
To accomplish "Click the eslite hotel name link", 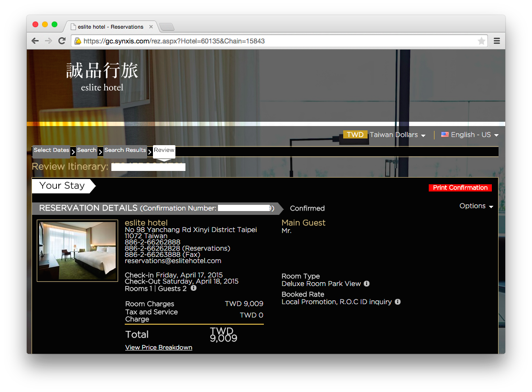I will pos(146,222).
